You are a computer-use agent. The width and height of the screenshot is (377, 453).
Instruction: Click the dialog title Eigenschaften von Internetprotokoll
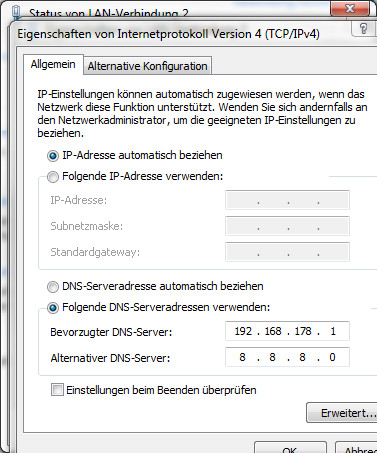click(x=168, y=34)
